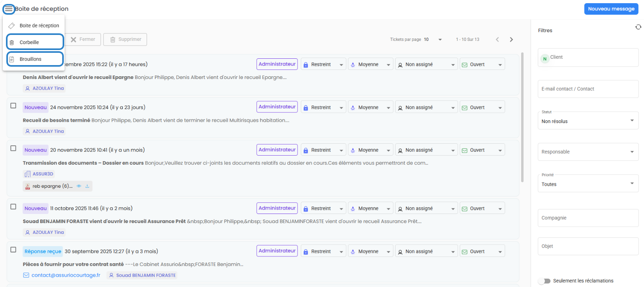This screenshot has width=644, height=287.
Task: Click the Compagnie filter field
Action: click(x=588, y=218)
